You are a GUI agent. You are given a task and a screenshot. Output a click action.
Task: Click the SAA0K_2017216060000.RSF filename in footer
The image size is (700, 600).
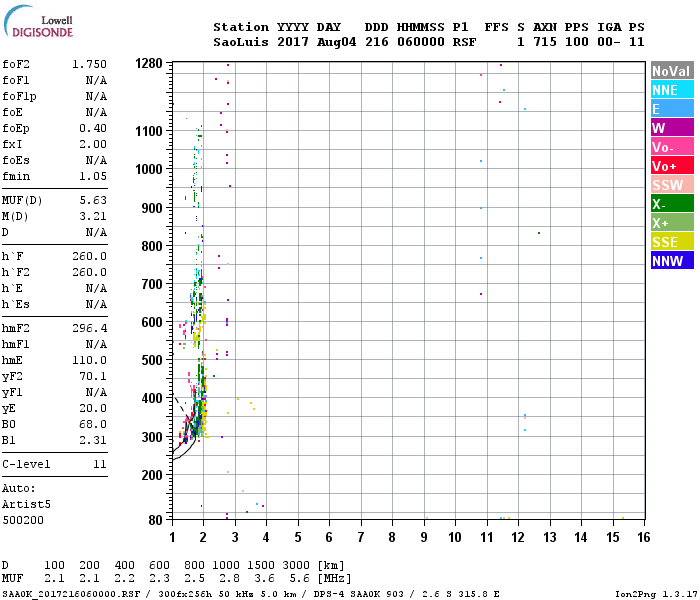tap(71, 594)
